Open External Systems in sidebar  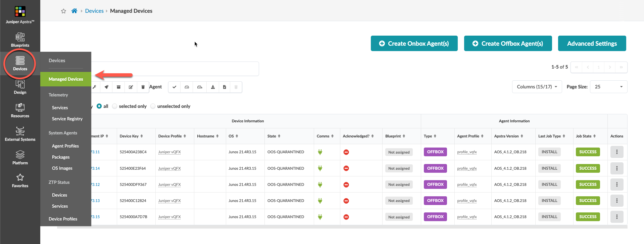(x=20, y=134)
